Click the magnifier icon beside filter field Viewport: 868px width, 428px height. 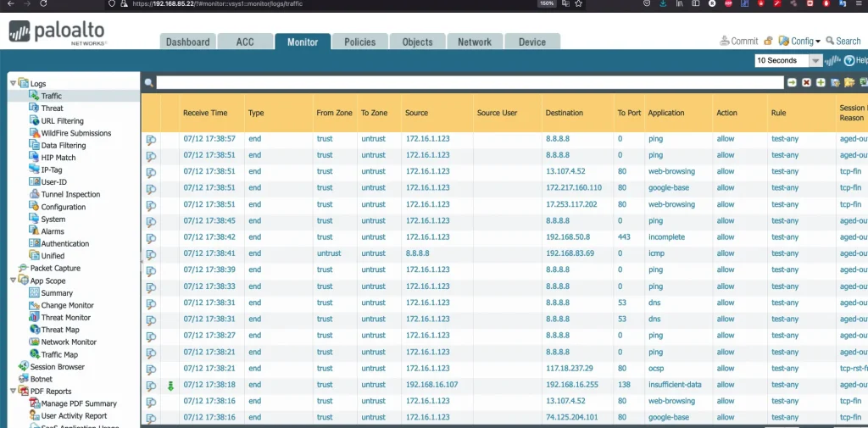coord(148,83)
